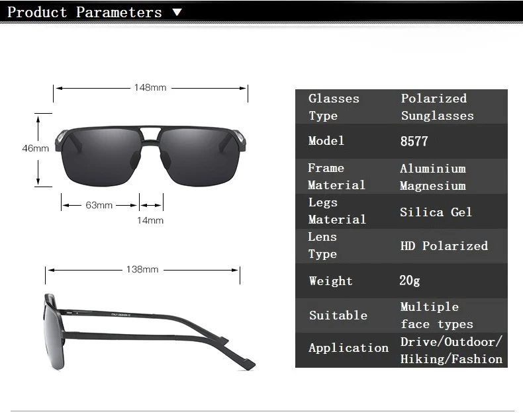Select the Drive/Outdoor/Hiking/Fashion value
The height and width of the screenshot is (420, 523).
452,351
